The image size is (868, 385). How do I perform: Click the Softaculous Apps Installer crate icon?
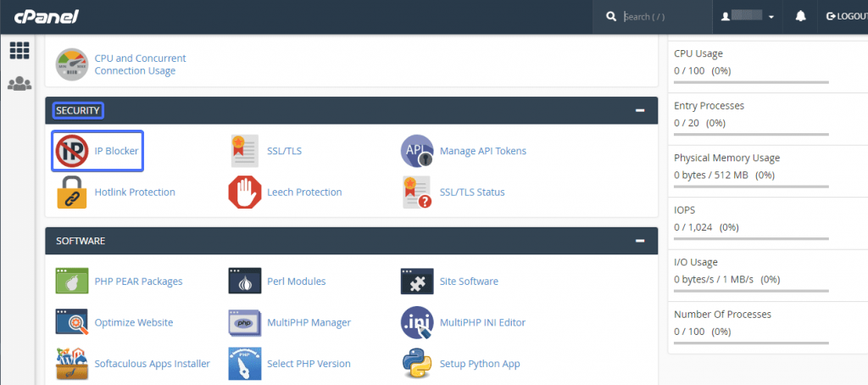tap(72, 364)
